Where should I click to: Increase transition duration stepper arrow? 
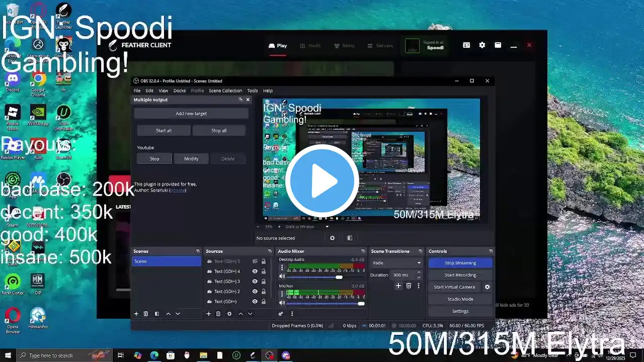[419, 273]
